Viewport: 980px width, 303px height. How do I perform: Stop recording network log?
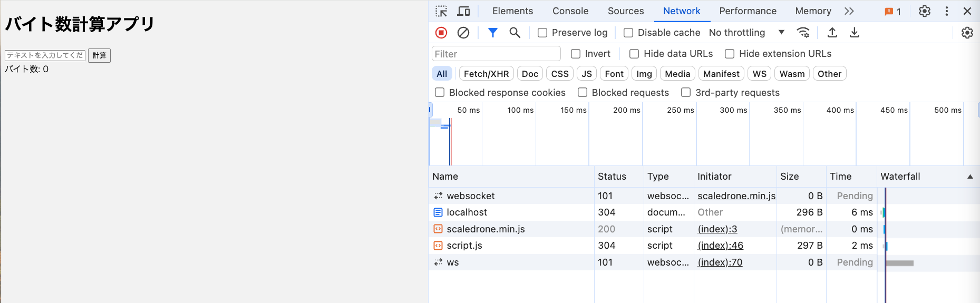point(441,33)
